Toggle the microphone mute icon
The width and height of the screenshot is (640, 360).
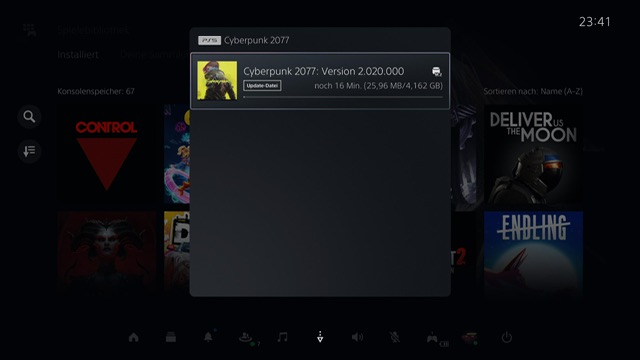pyautogui.click(x=394, y=337)
